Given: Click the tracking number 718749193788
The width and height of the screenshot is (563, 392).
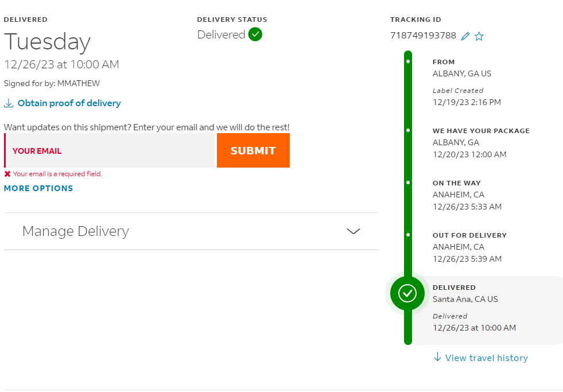Looking at the screenshot, I should pos(423,36).
